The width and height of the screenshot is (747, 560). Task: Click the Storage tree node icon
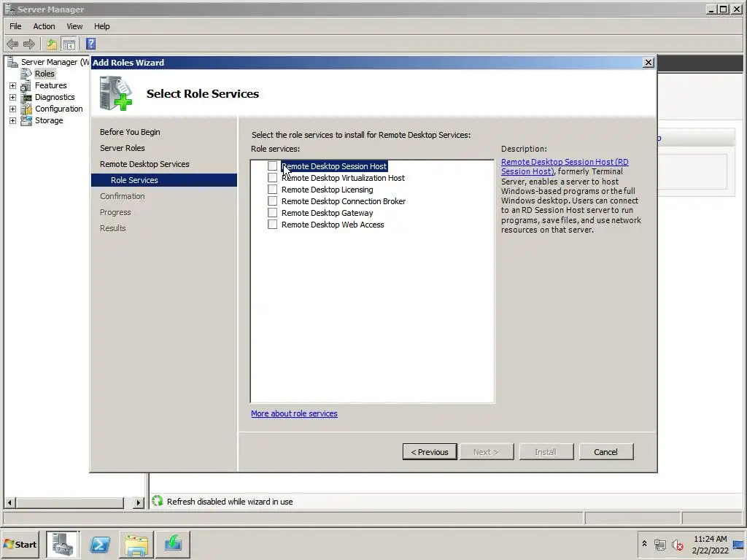click(x=26, y=120)
